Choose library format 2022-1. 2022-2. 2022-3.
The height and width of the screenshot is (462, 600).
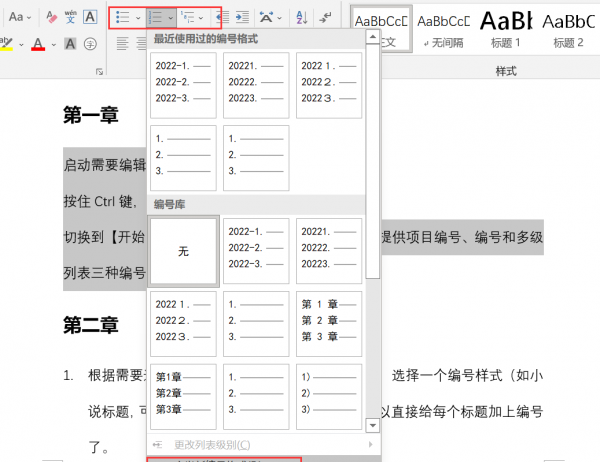[x=256, y=251]
